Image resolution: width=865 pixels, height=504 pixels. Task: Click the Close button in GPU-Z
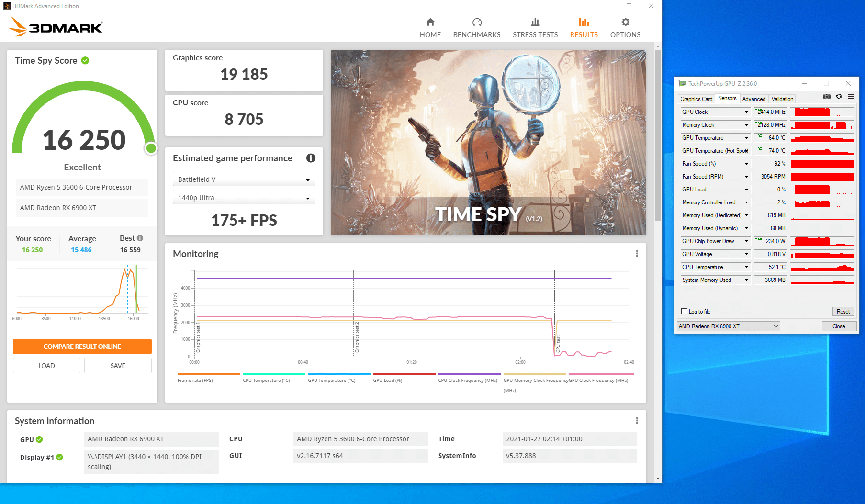tap(839, 326)
